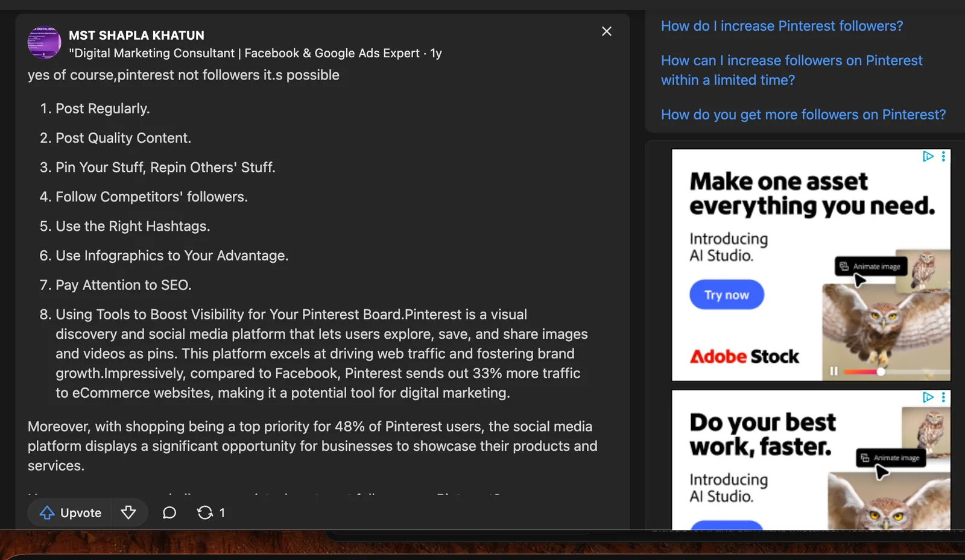Image resolution: width=965 pixels, height=560 pixels.
Task: Click the share count '1' next to share icon
Action: point(222,513)
